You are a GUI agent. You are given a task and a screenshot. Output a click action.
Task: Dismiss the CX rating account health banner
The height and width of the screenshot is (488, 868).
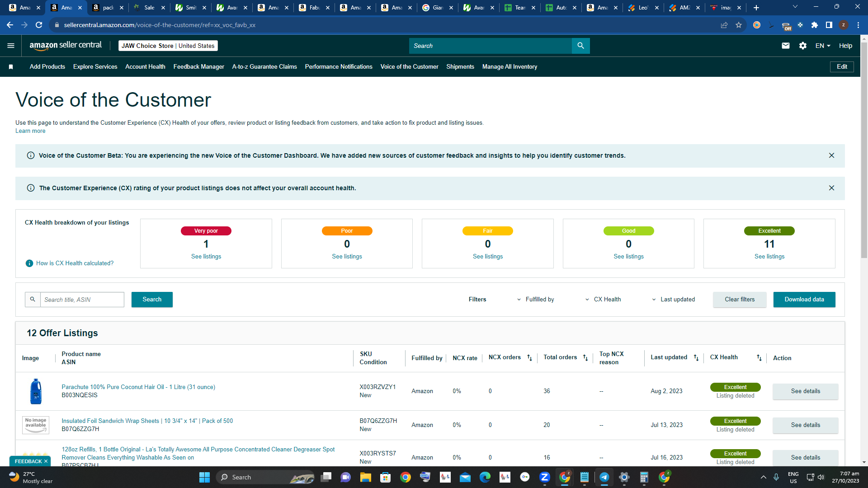pos(831,188)
